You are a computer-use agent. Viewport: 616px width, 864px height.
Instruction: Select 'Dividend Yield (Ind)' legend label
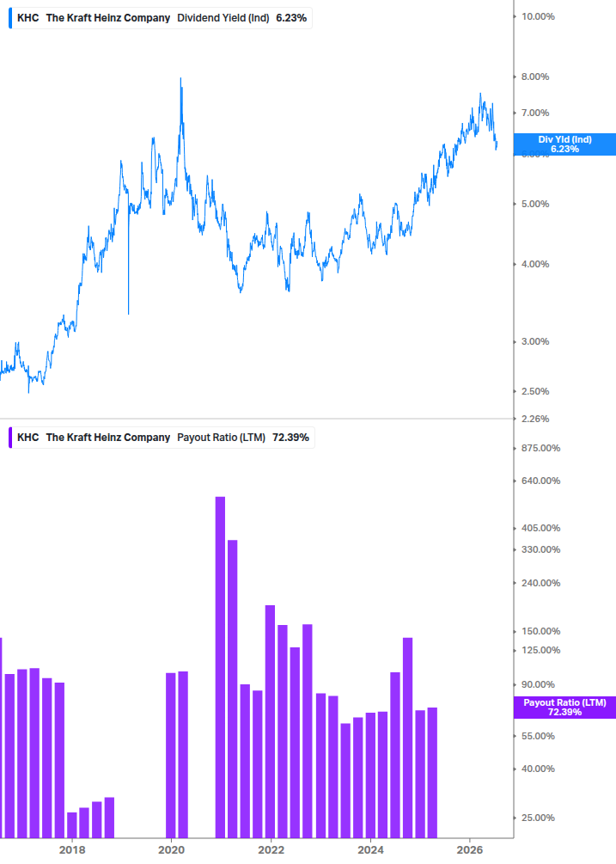[x=223, y=18]
